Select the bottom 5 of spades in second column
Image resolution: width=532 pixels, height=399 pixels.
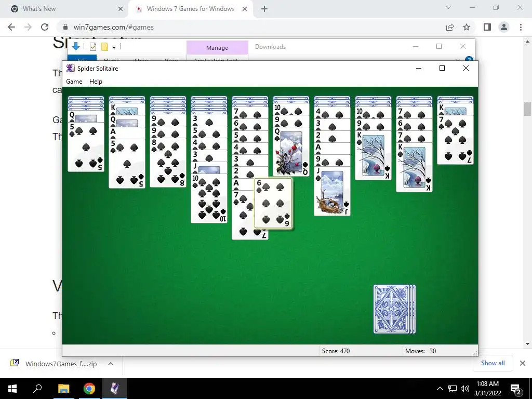tap(127, 163)
